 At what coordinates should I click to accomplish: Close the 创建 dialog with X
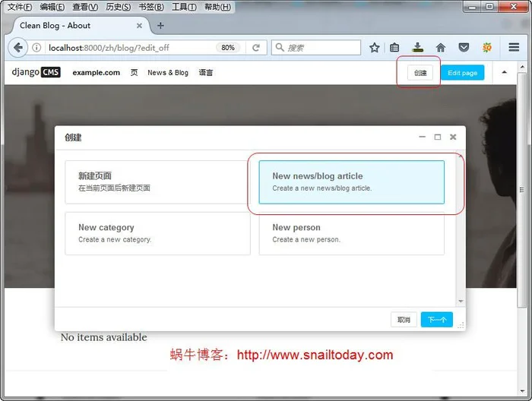pos(453,137)
